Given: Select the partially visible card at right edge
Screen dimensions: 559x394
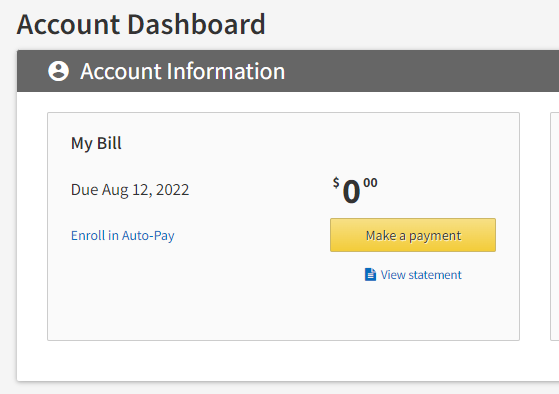Looking at the screenshot, I should (555, 226).
